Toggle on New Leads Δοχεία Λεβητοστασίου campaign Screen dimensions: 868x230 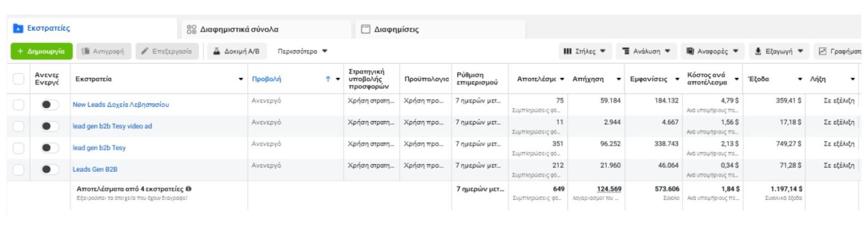tap(50, 105)
